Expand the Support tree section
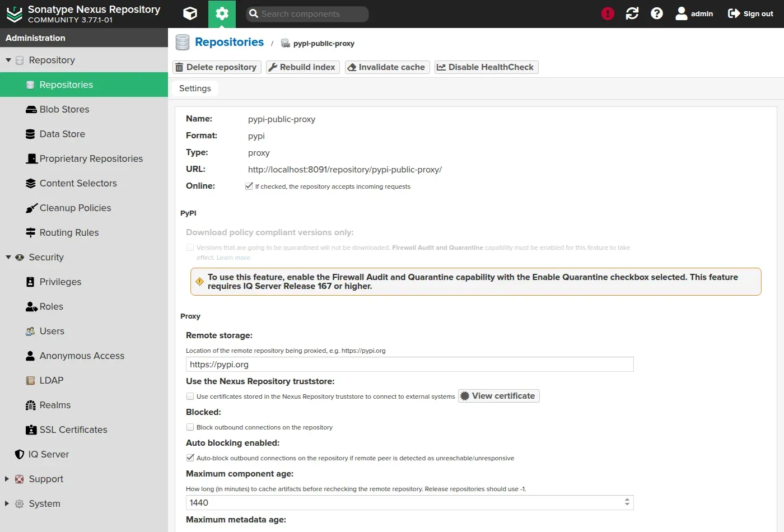 (x=7, y=479)
